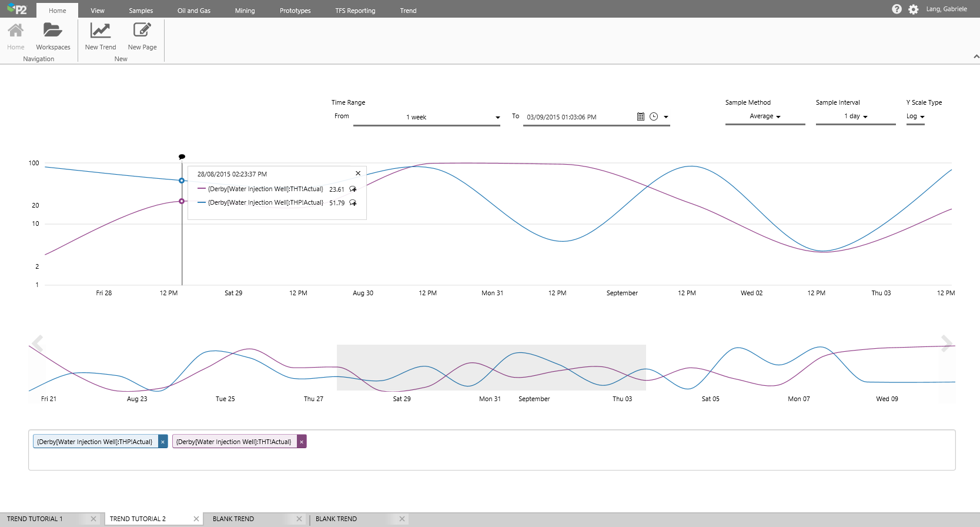Close the hairline tooltip popup

click(358, 174)
